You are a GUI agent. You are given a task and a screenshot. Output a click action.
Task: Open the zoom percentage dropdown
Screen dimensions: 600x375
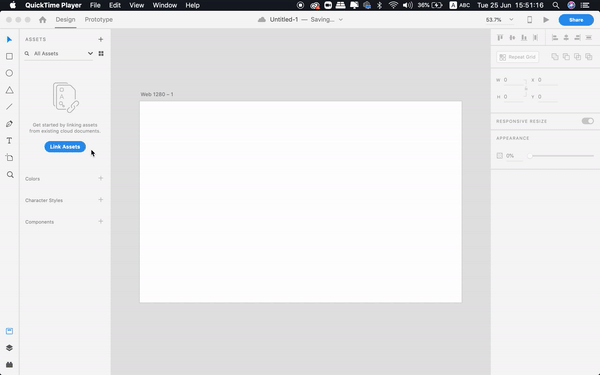pos(511,20)
